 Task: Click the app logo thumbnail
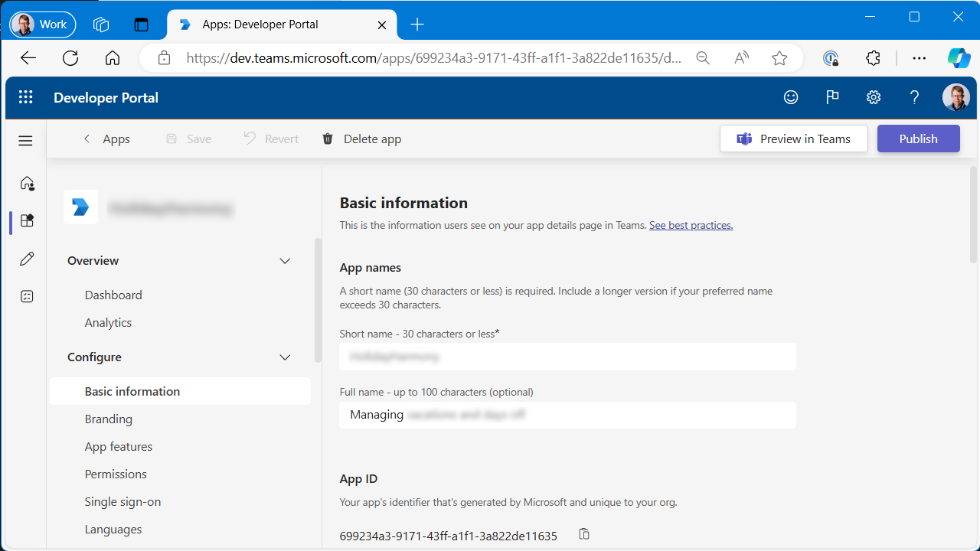click(80, 207)
